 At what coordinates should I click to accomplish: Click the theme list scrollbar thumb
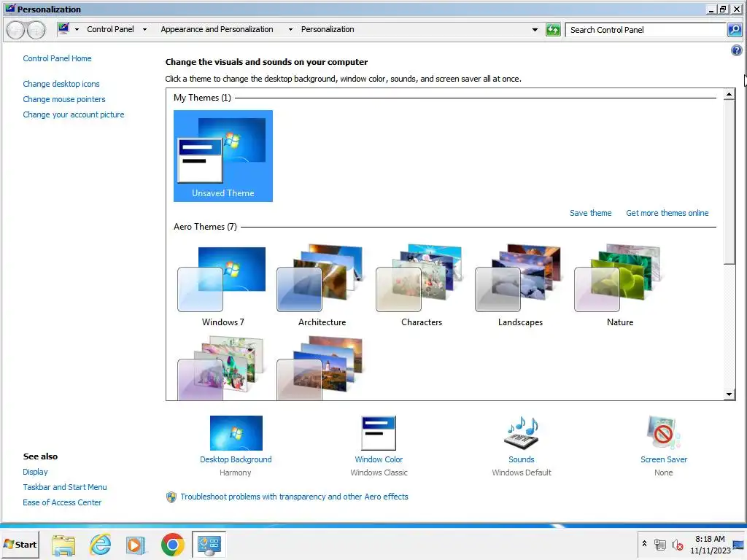point(729,182)
